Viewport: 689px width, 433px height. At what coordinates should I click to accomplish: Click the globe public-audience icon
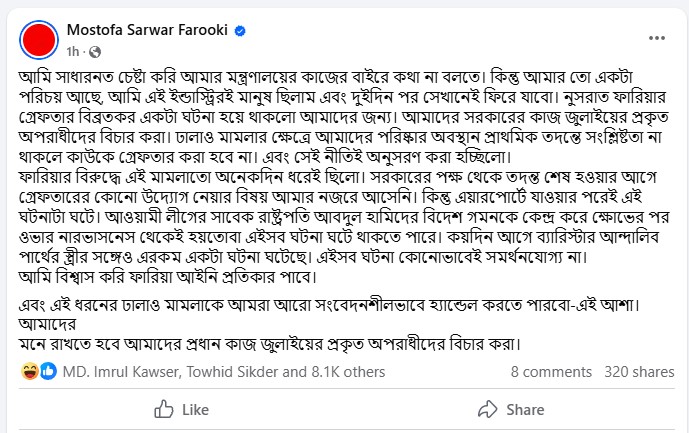95,52
